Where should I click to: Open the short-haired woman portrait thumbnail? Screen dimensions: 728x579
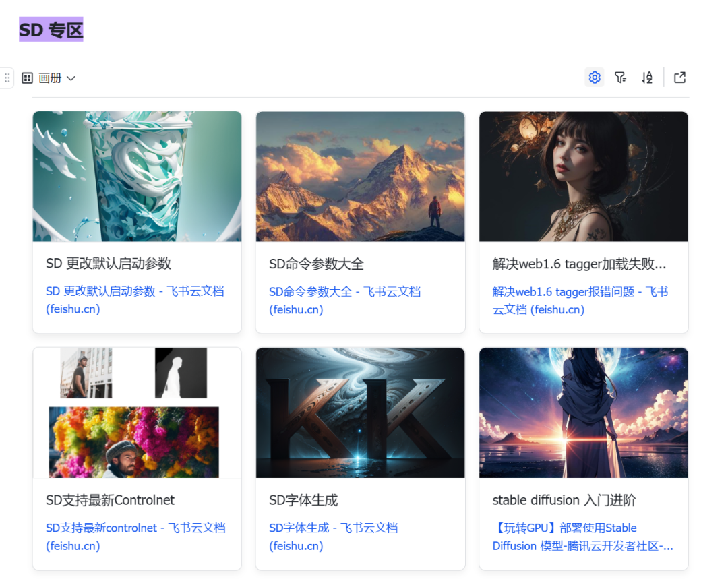tap(584, 177)
